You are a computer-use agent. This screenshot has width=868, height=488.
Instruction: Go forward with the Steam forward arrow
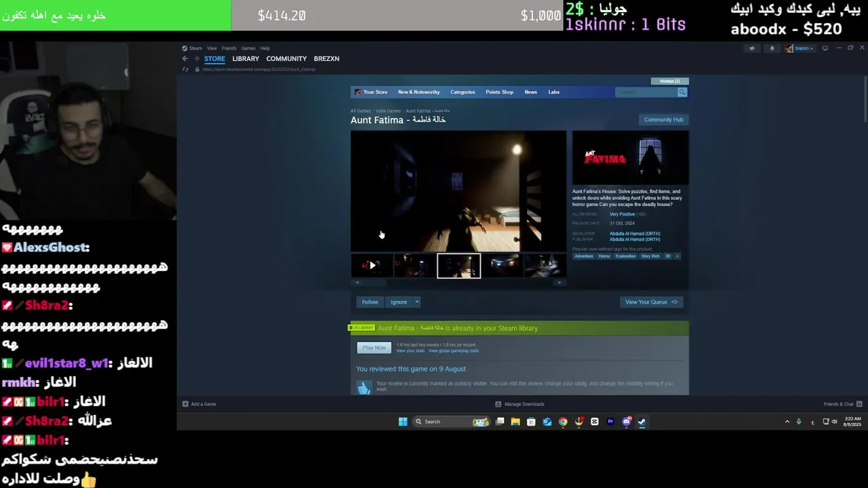(x=197, y=59)
